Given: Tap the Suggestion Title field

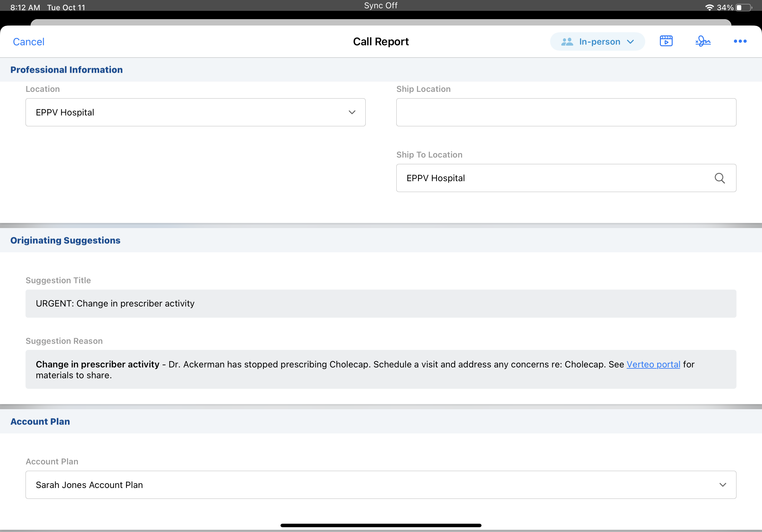Looking at the screenshot, I should coord(380,304).
